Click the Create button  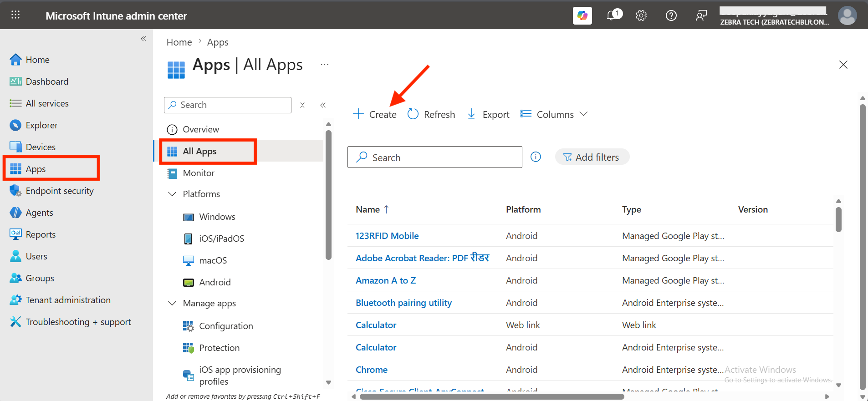click(x=375, y=114)
